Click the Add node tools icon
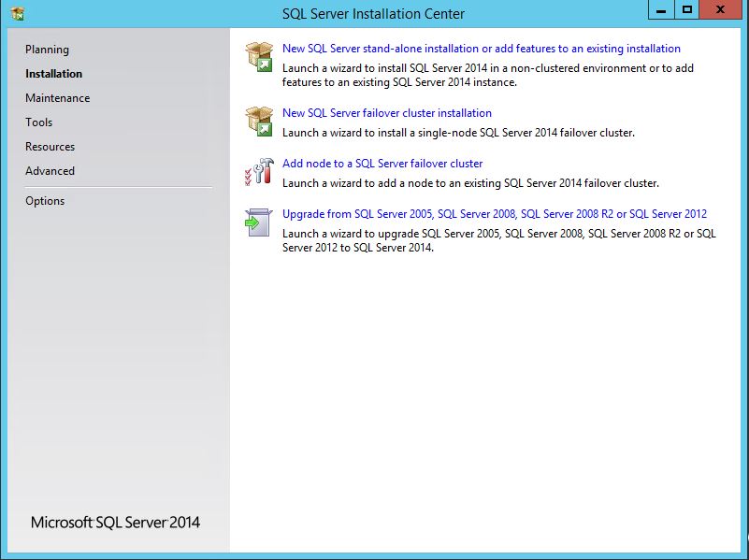 click(x=258, y=172)
